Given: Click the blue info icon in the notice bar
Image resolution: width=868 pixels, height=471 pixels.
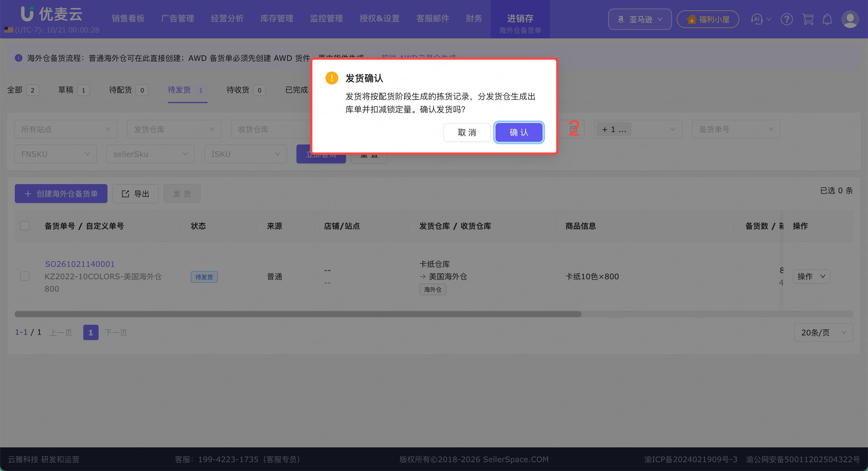Looking at the screenshot, I should 19,58.
